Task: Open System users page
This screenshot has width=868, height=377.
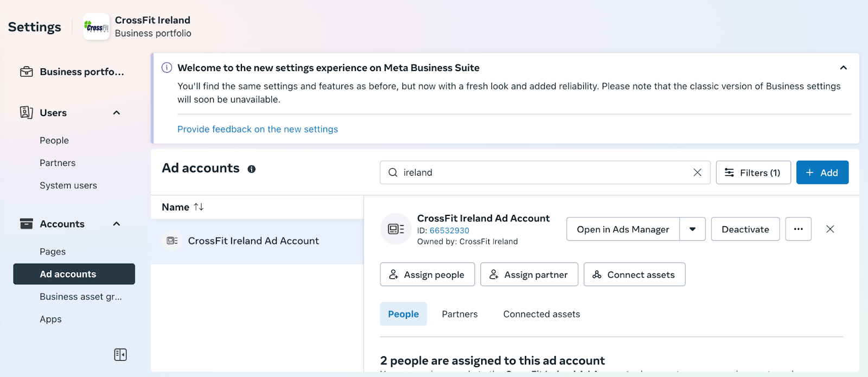Action: click(68, 186)
